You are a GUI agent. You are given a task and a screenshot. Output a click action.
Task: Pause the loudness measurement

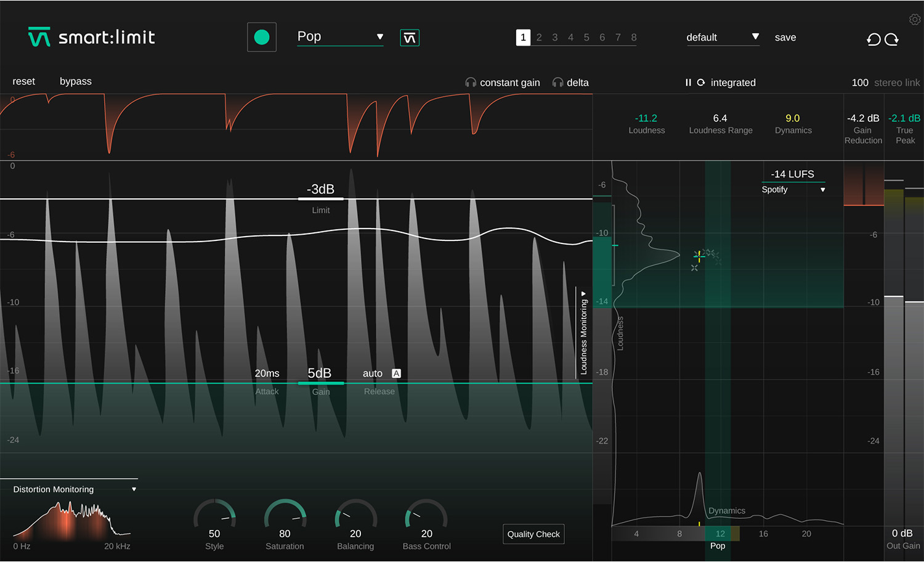click(688, 83)
